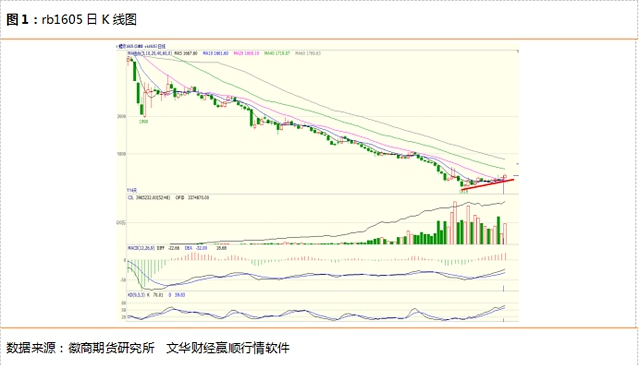Click the green MA40 legend label
This screenshot has width=640, height=366.
(x=277, y=53)
